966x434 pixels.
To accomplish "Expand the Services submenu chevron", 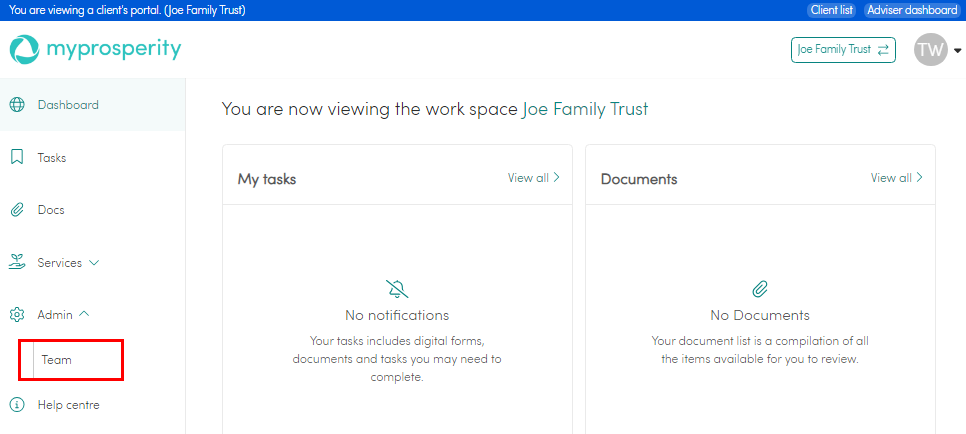I will [95, 263].
